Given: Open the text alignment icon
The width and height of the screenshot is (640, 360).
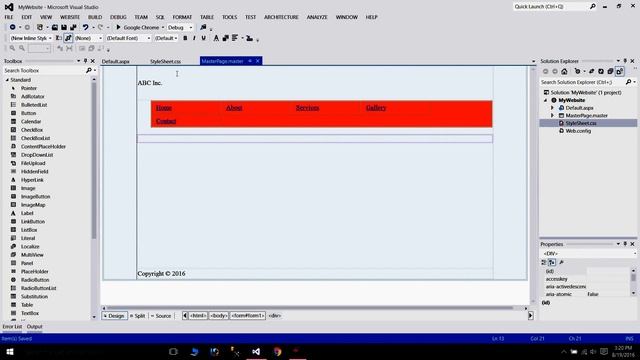Looking at the screenshot, I should click(x=235, y=38).
